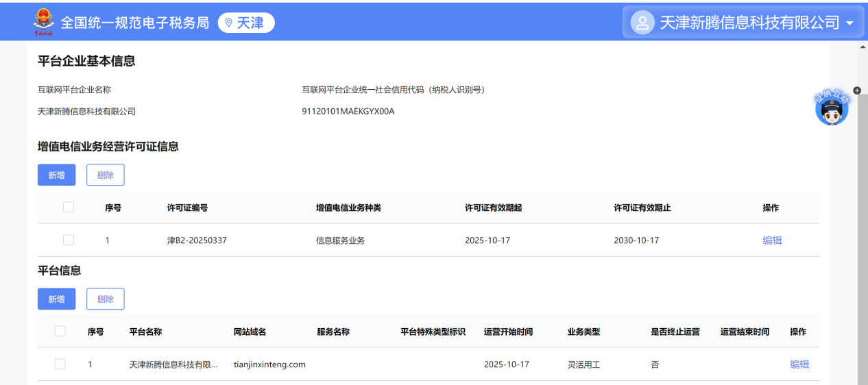Click the 平台信息 section heading

[x=59, y=271]
